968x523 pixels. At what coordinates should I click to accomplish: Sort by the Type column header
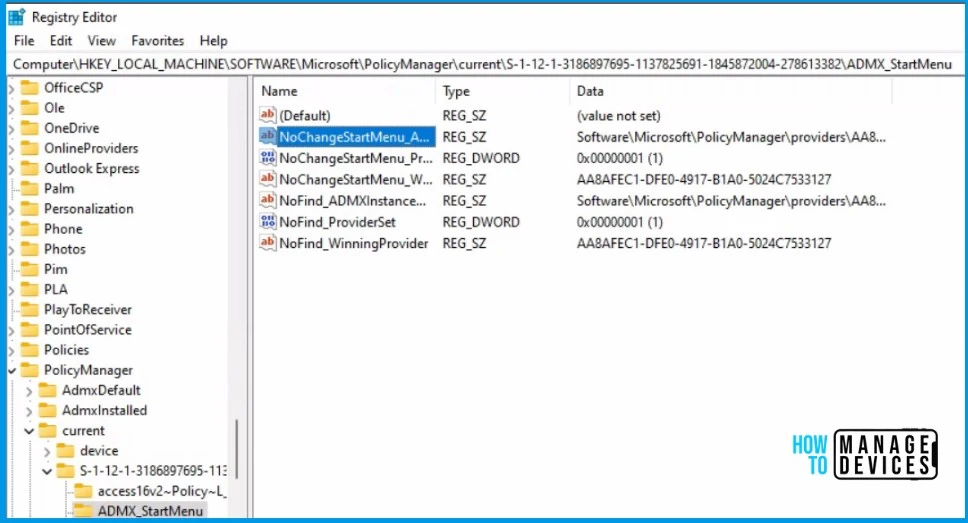point(502,91)
